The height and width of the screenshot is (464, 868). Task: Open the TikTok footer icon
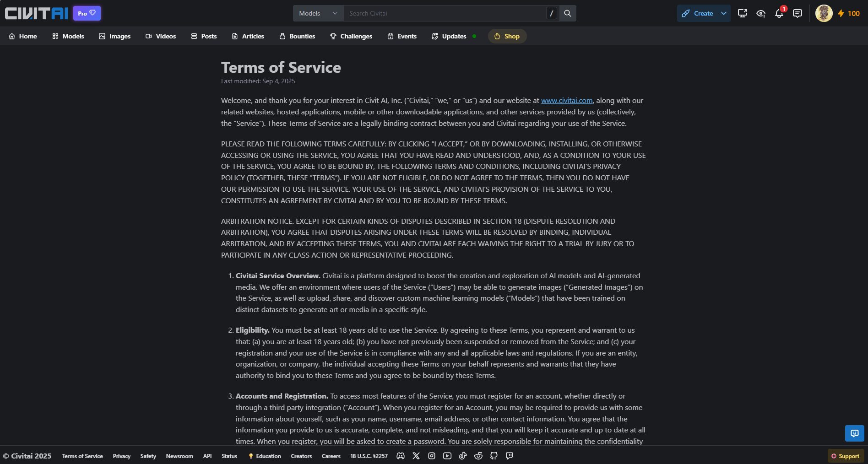click(x=463, y=456)
